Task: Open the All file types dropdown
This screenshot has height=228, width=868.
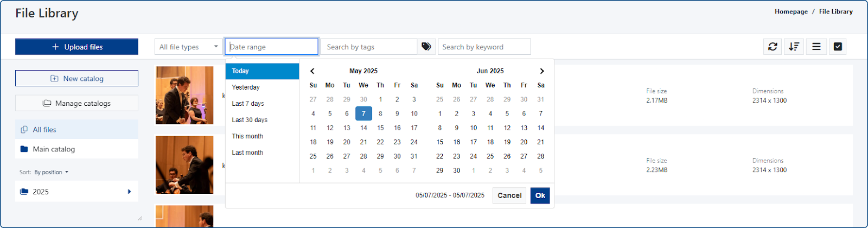Action: [x=188, y=47]
